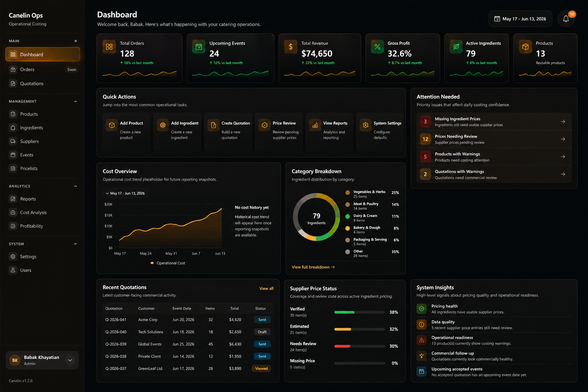This screenshot has height=392, width=588.
Task: Click the Suppliers truck icon in sidebar
Action: 13,141
